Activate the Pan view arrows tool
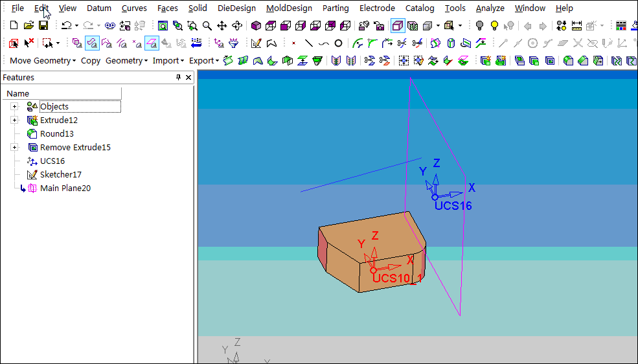The image size is (638, 364). coord(222,26)
